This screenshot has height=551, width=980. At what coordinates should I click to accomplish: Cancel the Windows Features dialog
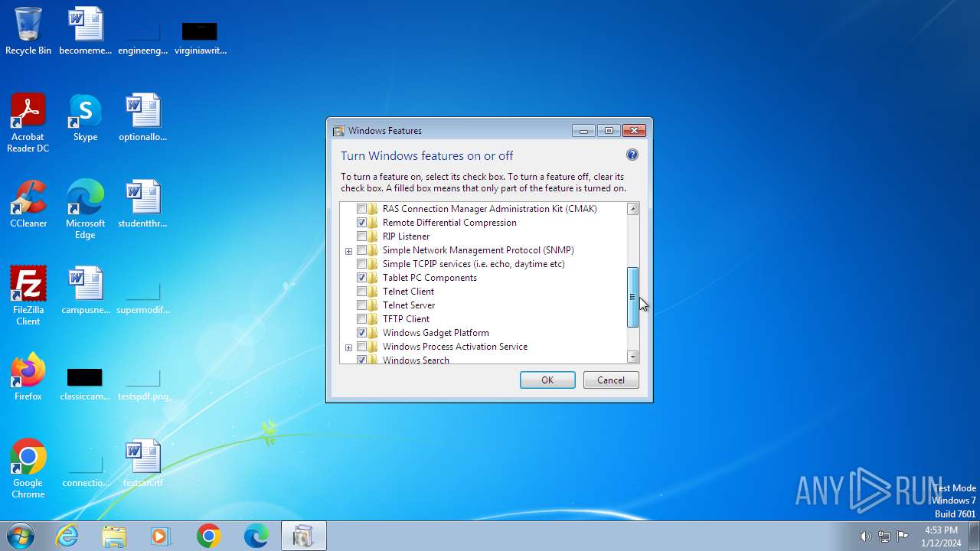click(611, 380)
